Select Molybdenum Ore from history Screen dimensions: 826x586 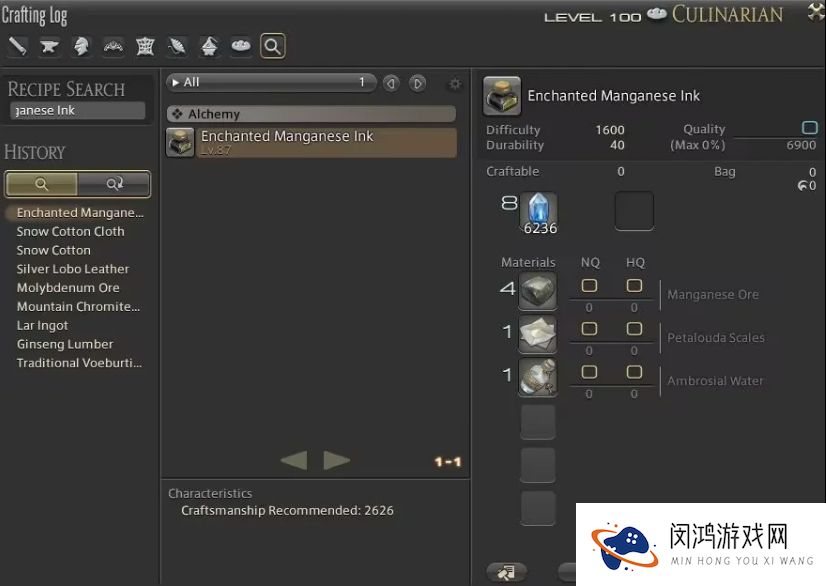click(x=68, y=288)
